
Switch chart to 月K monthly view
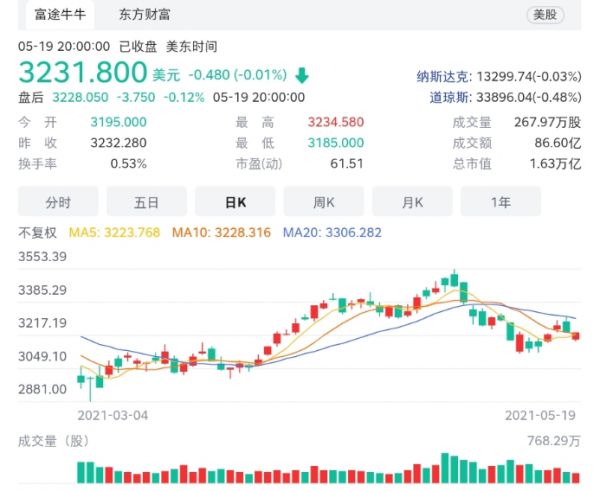coord(412,202)
